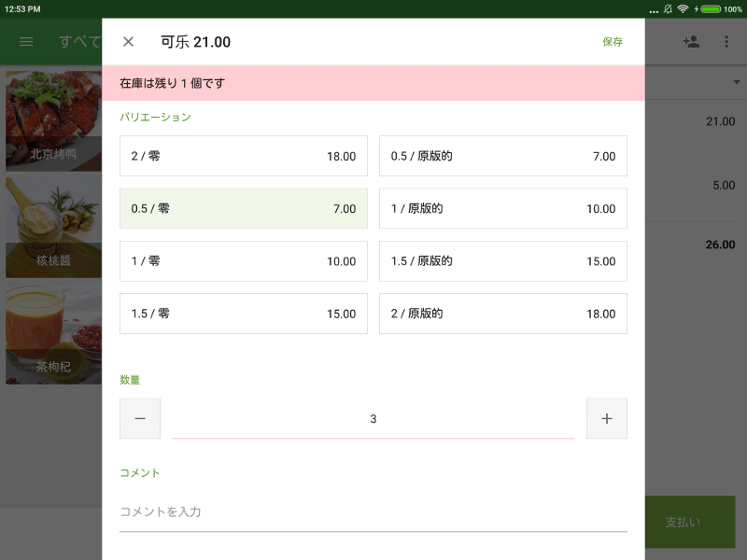Screen dimensions: 747x560
Task: Tap the コメントを入力 comment field
Action: pos(373,511)
